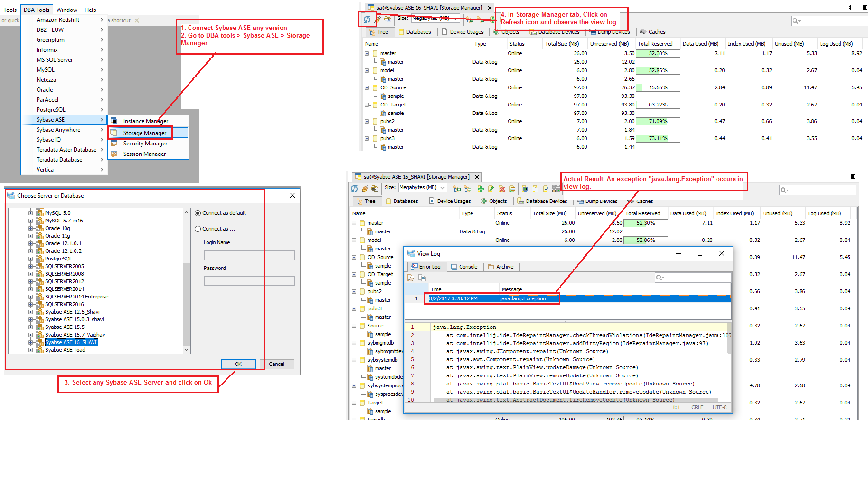Screen dimensions: 868x500
Task: Click the red X Delete icon in Storage Manager behind View Log
Action: 502,189
